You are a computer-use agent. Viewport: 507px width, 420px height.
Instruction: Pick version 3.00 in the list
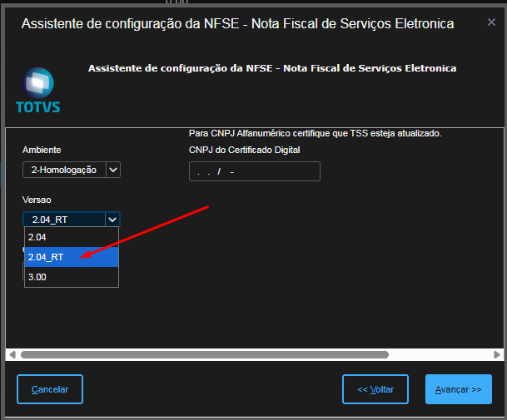click(x=72, y=277)
